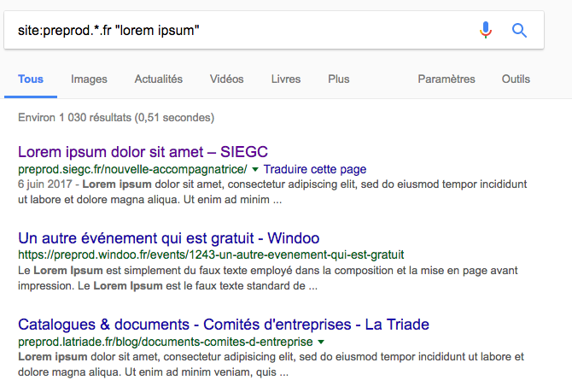572x392 pixels.
Task: Click La Triade snippet ending veniam, quis
Action: point(271,365)
